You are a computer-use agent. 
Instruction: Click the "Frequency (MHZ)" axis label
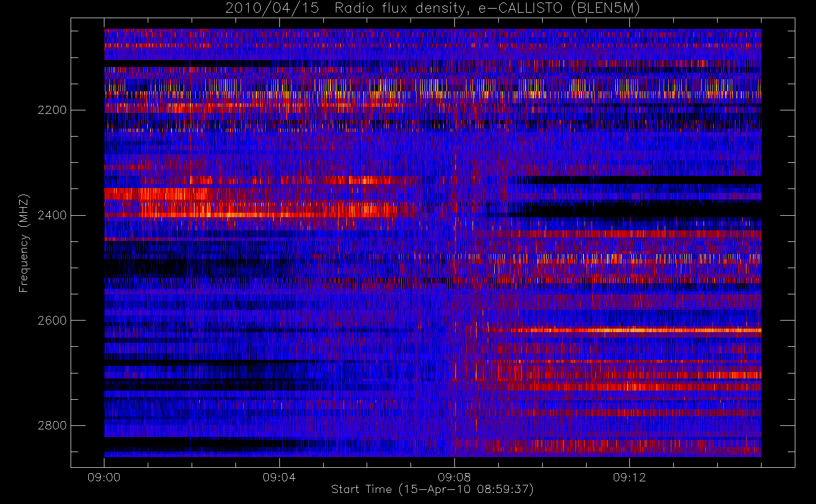pyautogui.click(x=23, y=243)
